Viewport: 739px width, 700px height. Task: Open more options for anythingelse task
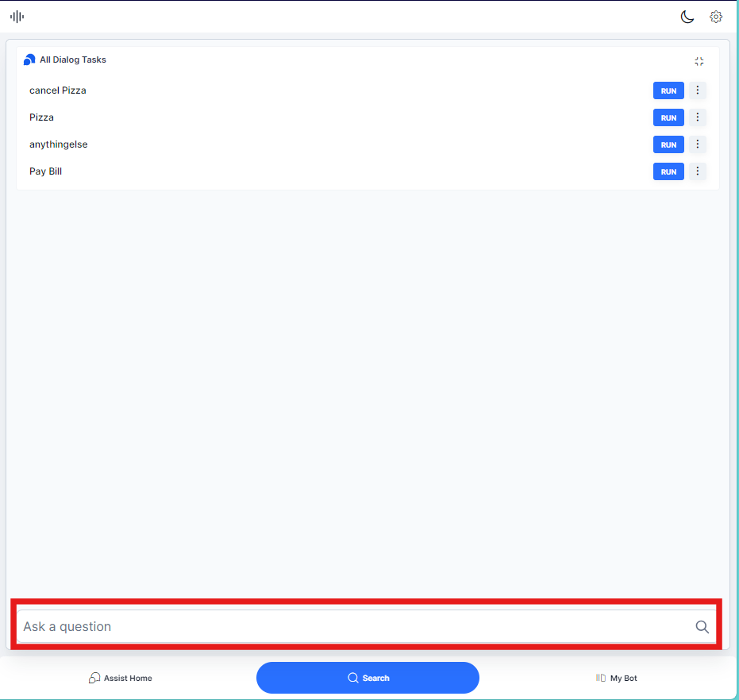point(698,144)
